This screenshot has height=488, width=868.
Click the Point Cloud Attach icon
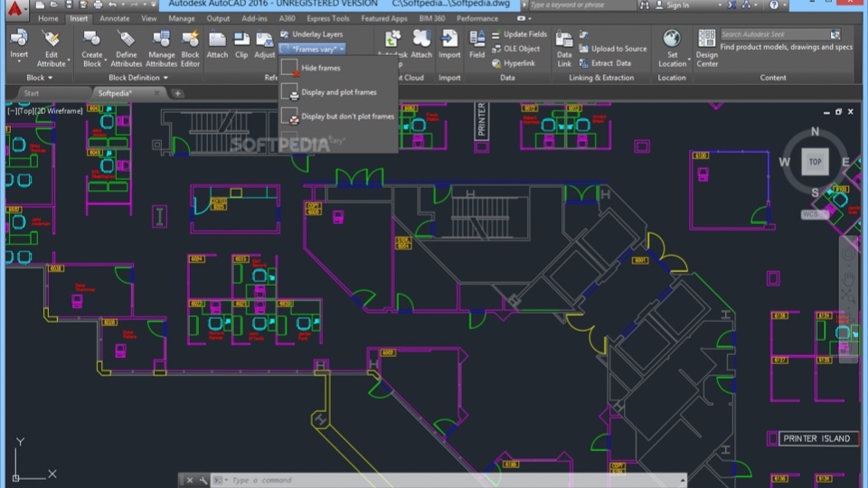[x=421, y=44]
